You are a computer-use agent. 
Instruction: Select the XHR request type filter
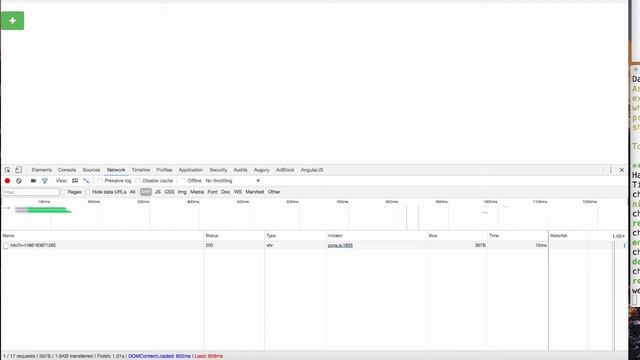[x=146, y=192]
